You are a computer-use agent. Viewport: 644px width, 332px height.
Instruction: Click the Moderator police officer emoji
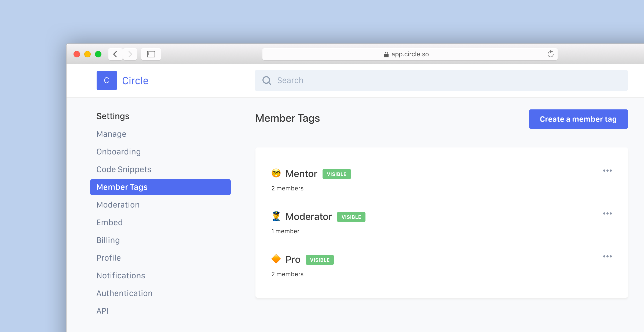pos(276,216)
